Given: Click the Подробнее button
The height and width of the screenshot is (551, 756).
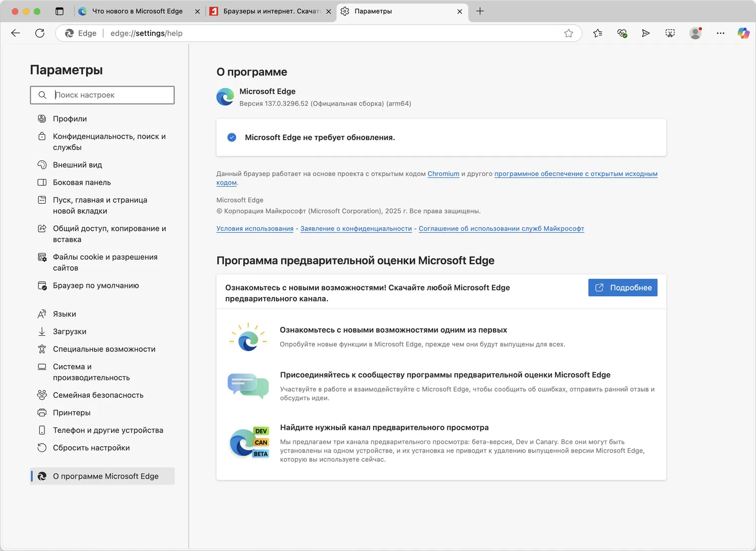Looking at the screenshot, I should tap(623, 288).
